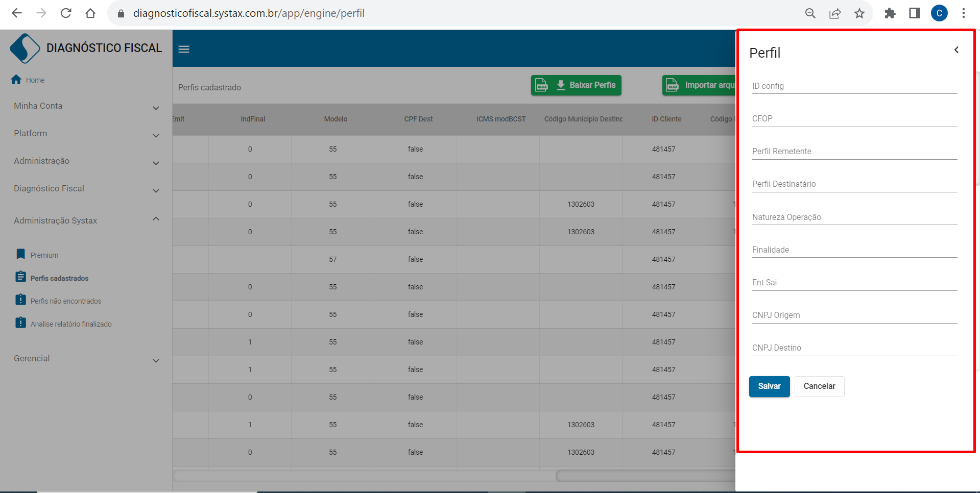
Task: Open Analise relatório finalizado menu item
Action: [x=71, y=324]
